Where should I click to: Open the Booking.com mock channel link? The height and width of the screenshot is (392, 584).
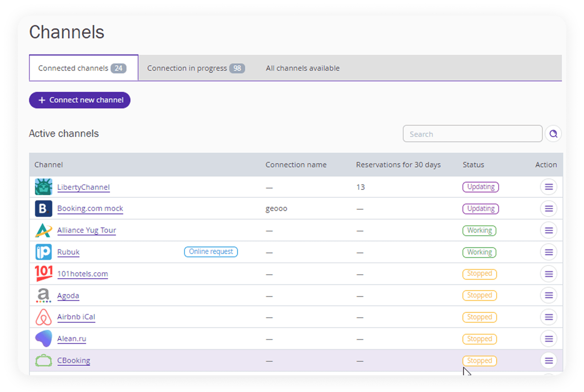coord(90,209)
